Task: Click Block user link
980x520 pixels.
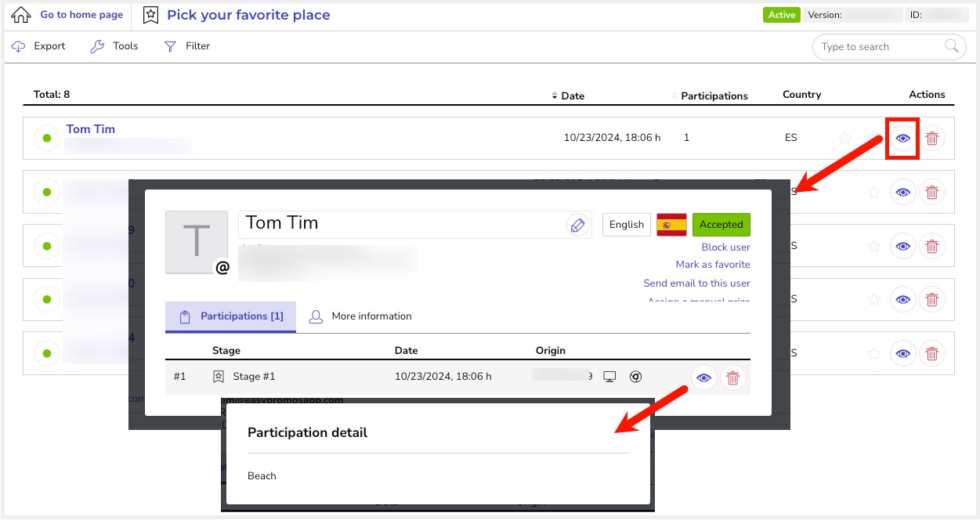Action: pos(725,247)
